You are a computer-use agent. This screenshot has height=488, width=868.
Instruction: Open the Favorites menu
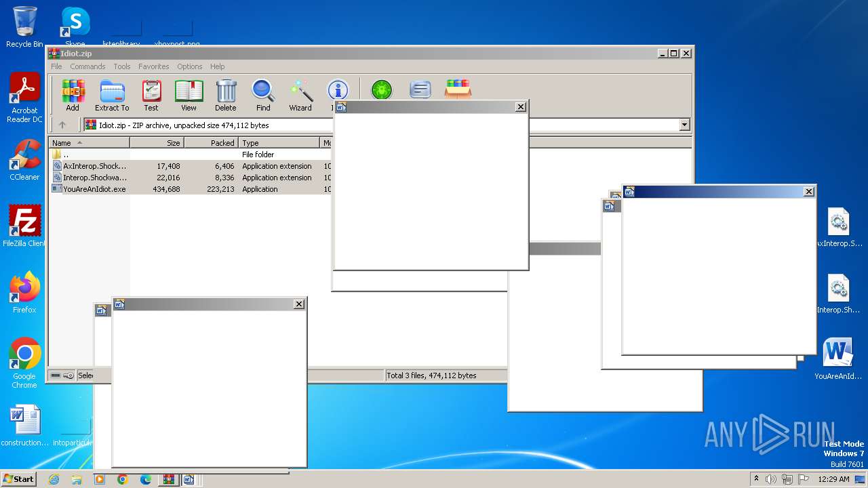pos(154,66)
